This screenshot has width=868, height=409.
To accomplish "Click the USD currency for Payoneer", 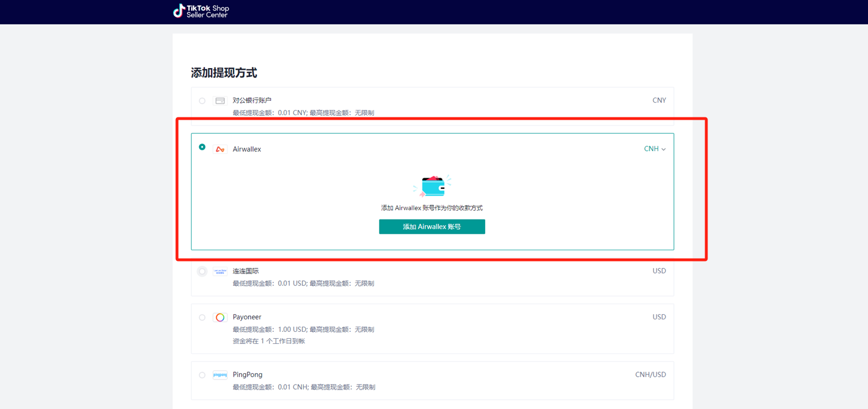I will click(x=659, y=317).
